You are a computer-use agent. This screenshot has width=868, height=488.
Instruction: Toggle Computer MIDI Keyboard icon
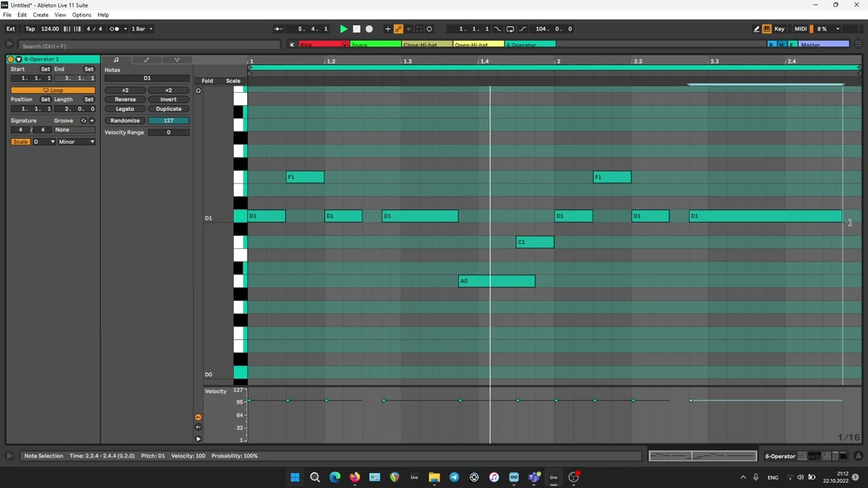point(767,29)
